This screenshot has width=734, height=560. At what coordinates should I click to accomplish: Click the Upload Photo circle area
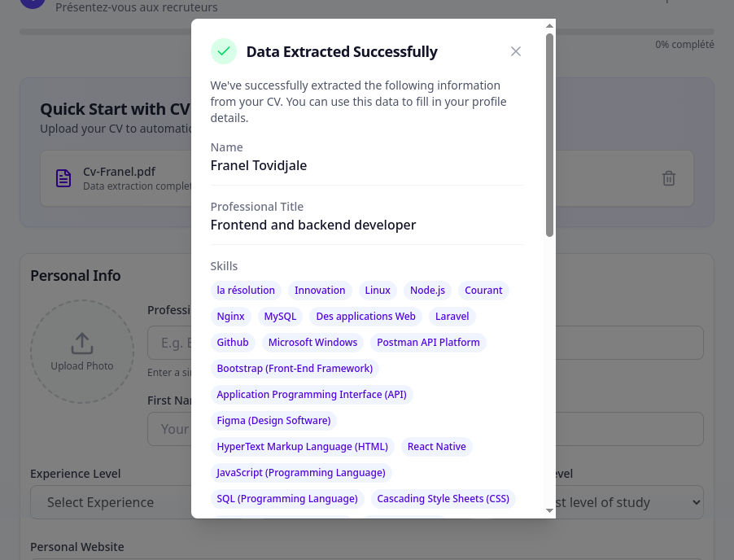point(82,352)
